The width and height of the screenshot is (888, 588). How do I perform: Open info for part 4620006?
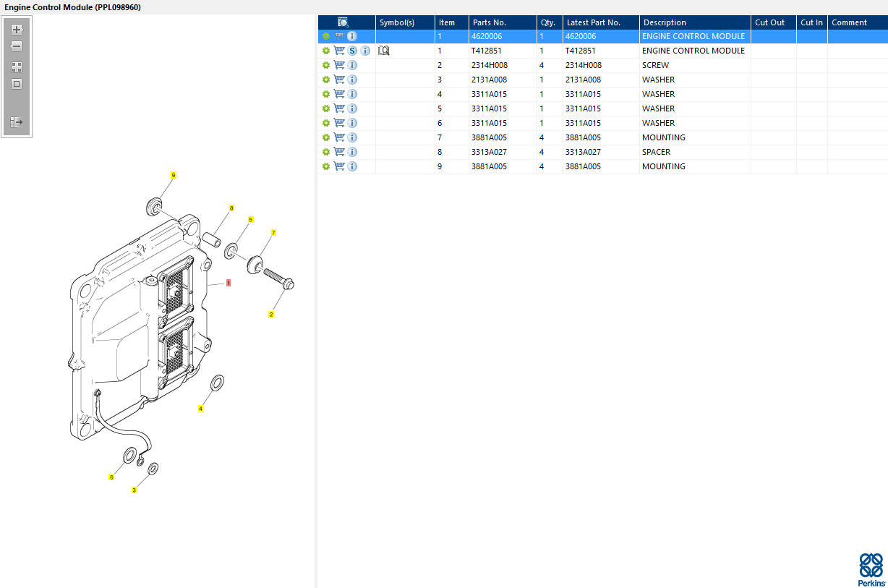352,36
